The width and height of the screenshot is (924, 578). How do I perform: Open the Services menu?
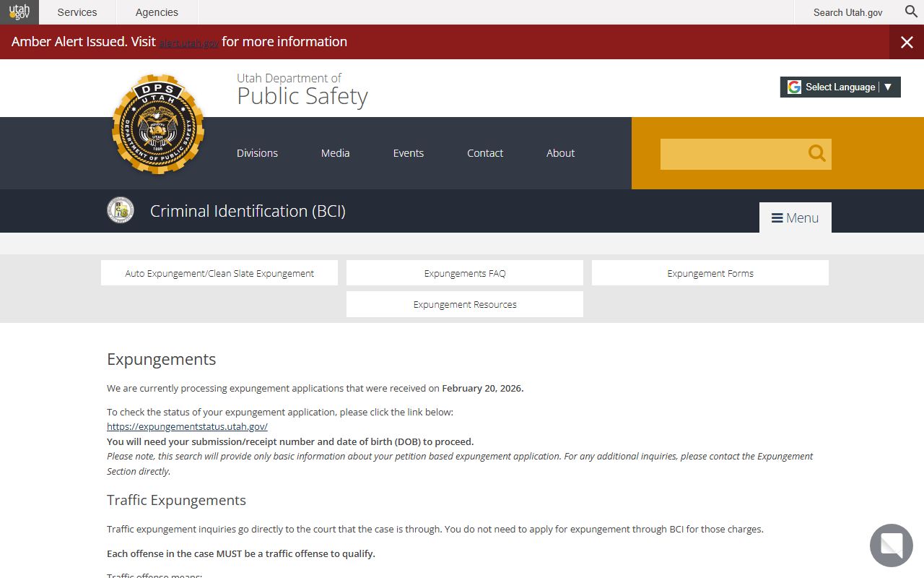point(77,12)
